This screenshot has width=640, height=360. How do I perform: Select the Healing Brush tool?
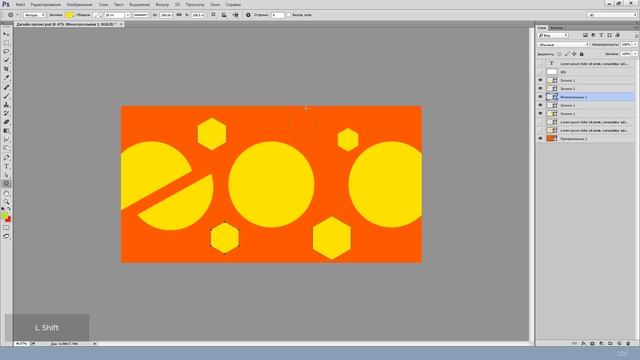pyautogui.click(x=6, y=87)
